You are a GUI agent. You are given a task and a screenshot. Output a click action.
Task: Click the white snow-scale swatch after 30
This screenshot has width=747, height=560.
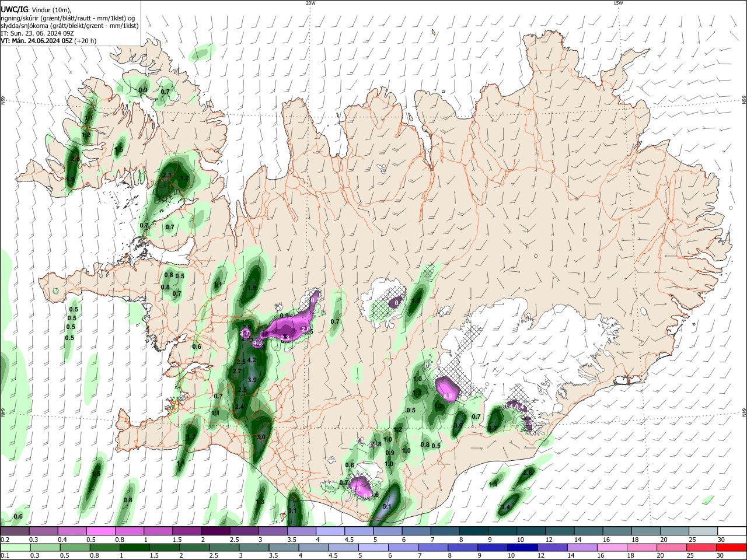[732, 531]
